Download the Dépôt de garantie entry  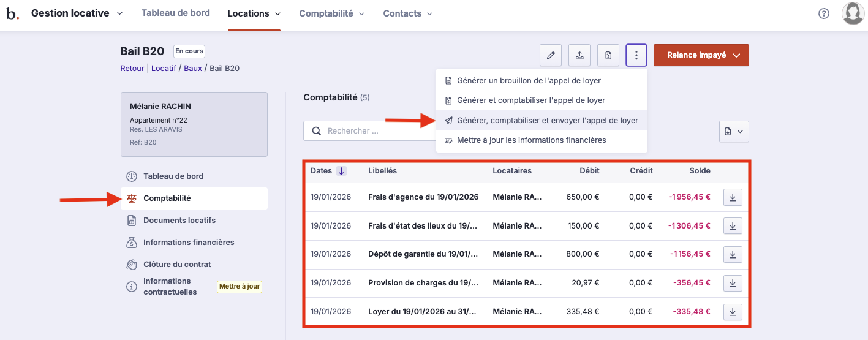[x=733, y=254]
